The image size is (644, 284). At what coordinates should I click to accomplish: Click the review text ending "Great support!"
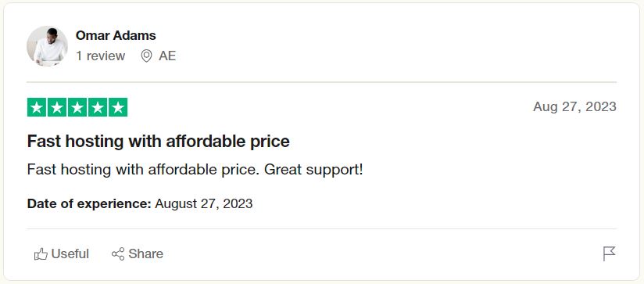(x=195, y=169)
